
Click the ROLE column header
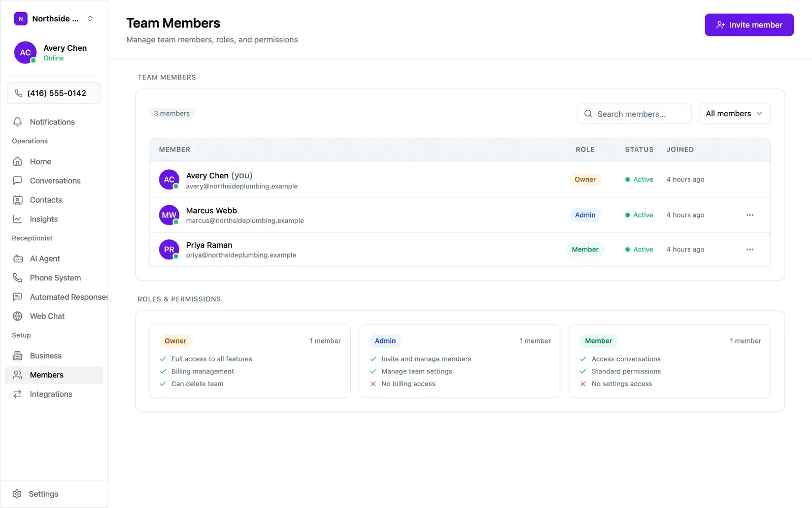585,150
